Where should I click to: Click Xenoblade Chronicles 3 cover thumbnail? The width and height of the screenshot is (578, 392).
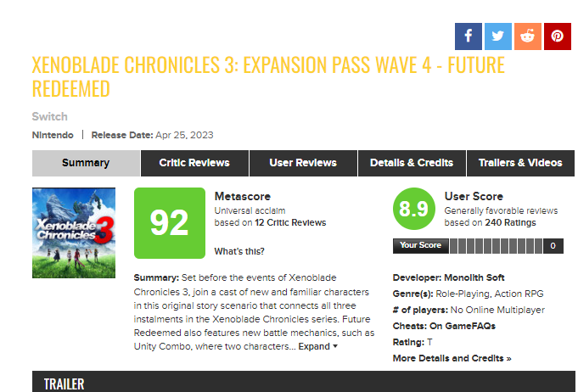pyautogui.click(x=74, y=232)
